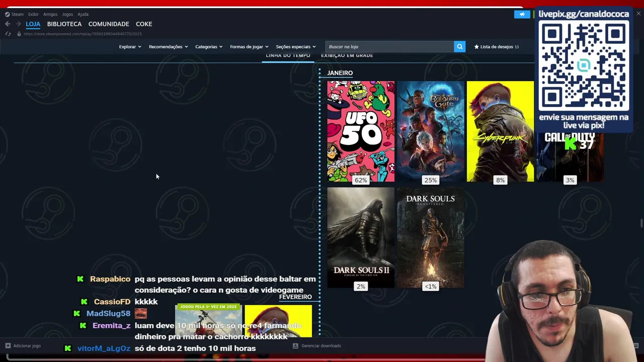Expand the Explorar dropdown
The width and height of the screenshot is (644, 362).
coord(130,47)
